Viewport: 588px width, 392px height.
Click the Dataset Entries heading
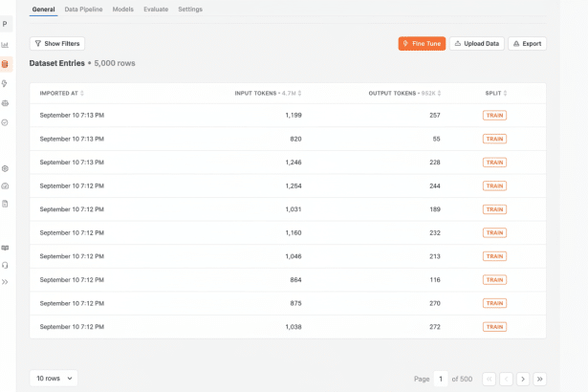click(57, 63)
